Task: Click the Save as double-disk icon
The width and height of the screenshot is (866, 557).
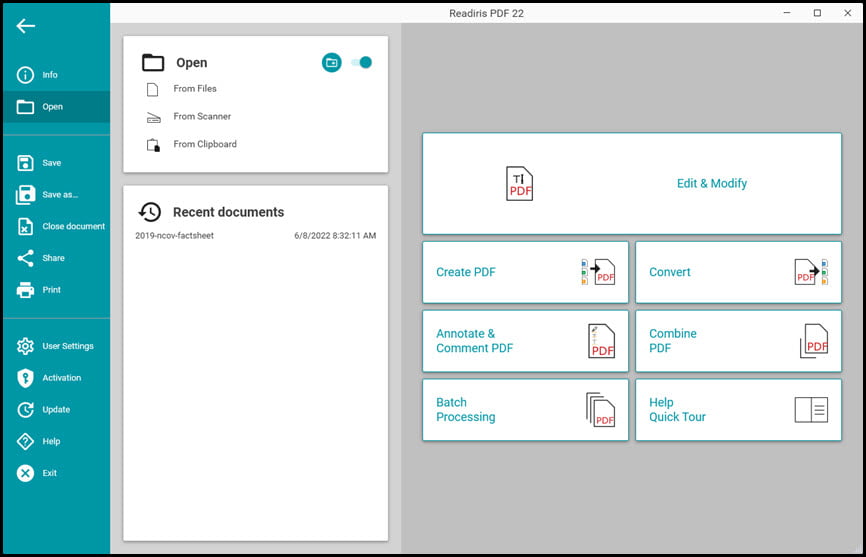Action: (x=25, y=194)
